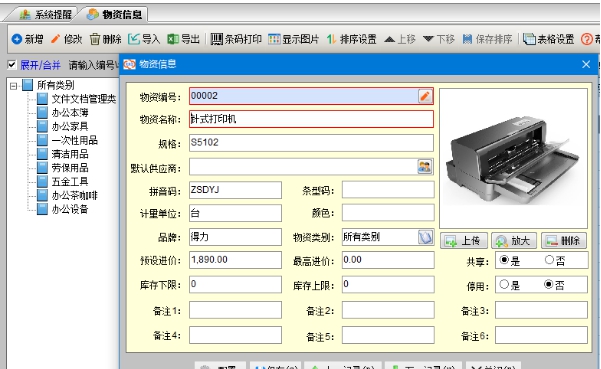Click the 删除 image button below picture
The image size is (601, 369).
pyautogui.click(x=563, y=241)
